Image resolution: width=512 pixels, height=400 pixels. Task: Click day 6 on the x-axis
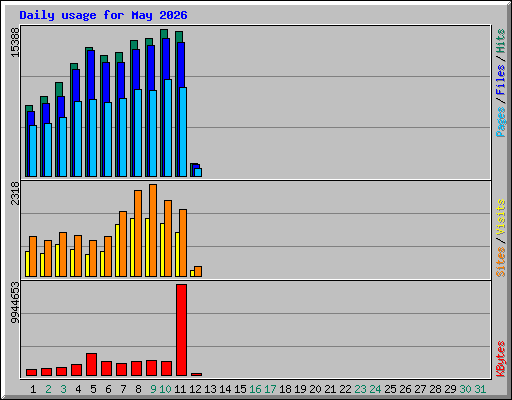[x=108, y=389]
